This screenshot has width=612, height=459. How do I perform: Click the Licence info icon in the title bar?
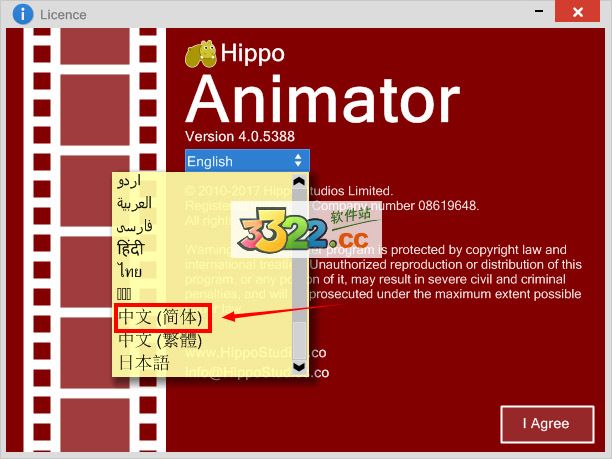[x=23, y=14]
